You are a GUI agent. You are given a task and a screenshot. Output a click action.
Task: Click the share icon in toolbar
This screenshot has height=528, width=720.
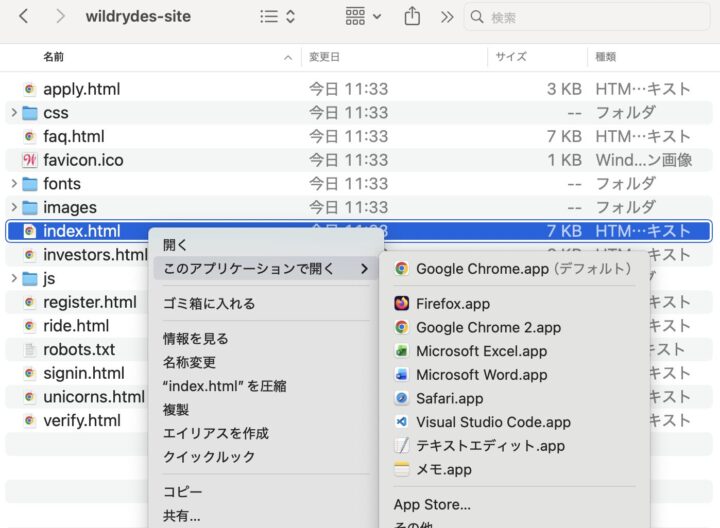412,17
